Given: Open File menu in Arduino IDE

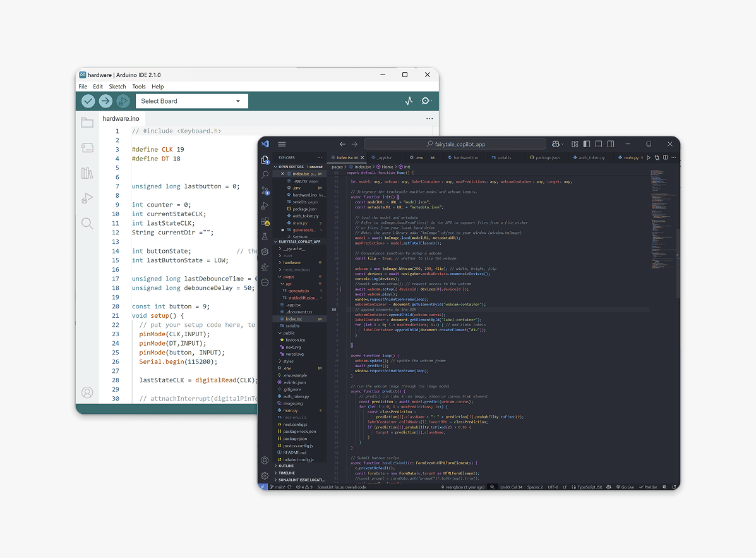Looking at the screenshot, I should tap(83, 87).
